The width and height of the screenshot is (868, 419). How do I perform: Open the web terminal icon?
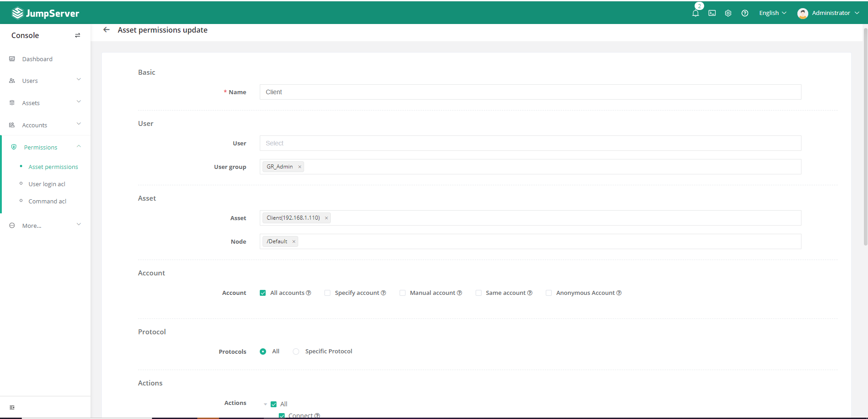pos(712,13)
